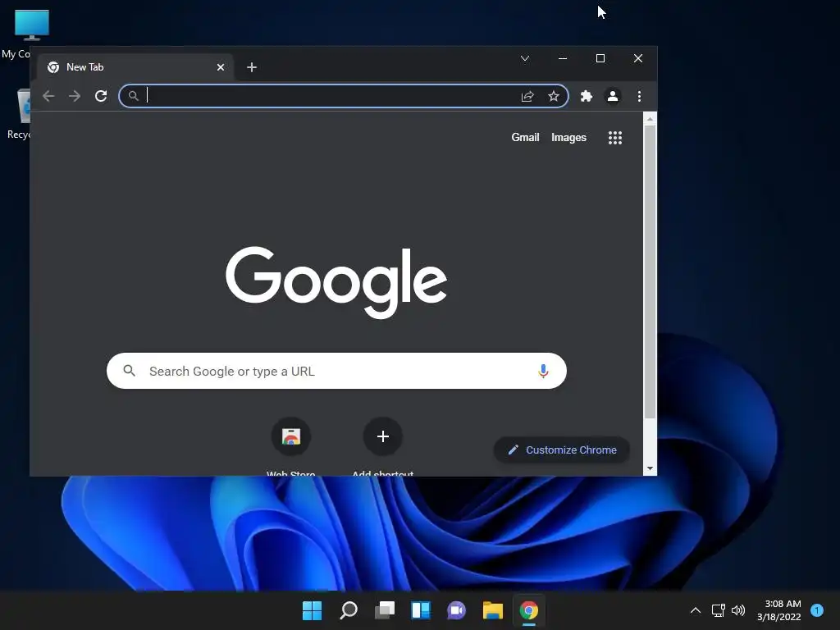Open the Extensions puzzle icon
This screenshot has width=840, height=630.
[x=586, y=96]
